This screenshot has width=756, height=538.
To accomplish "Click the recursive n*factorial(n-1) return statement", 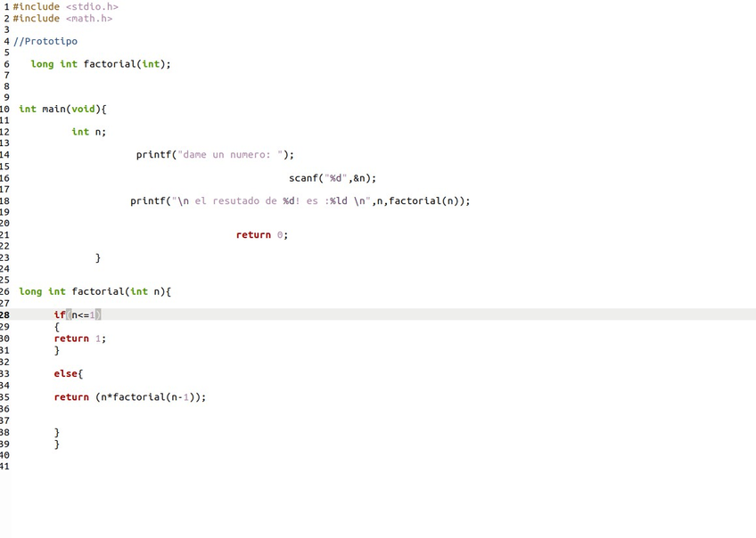I will (130, 397).
